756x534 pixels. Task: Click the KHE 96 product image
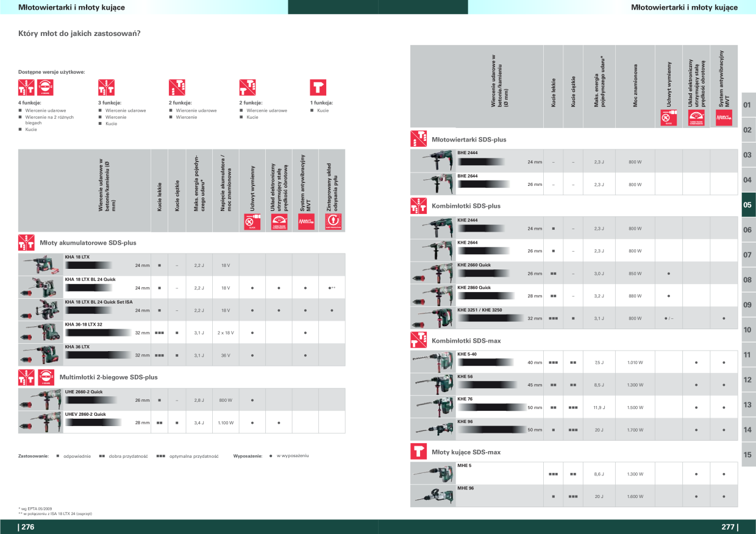click(x=432, y=429)
